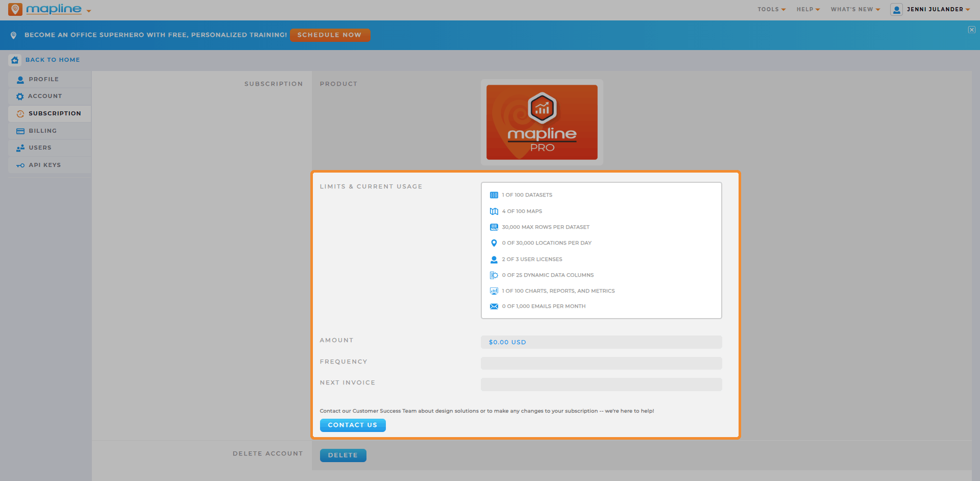
Task: Click the Users group icon
Action: [x=20, y=148]
